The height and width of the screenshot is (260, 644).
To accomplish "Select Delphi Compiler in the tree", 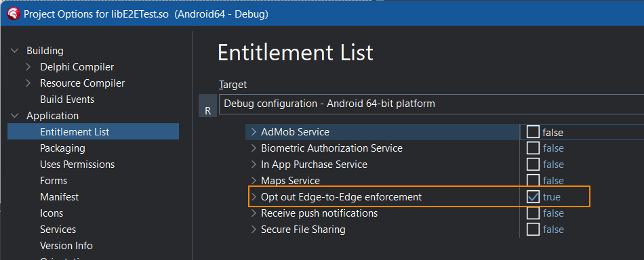I will click(x=77, y=67).
